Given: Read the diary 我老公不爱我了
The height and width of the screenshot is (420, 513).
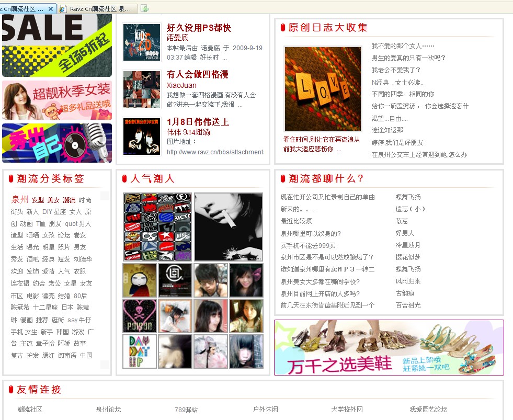Looking at the screenshot, I should [x=396, y=70].
